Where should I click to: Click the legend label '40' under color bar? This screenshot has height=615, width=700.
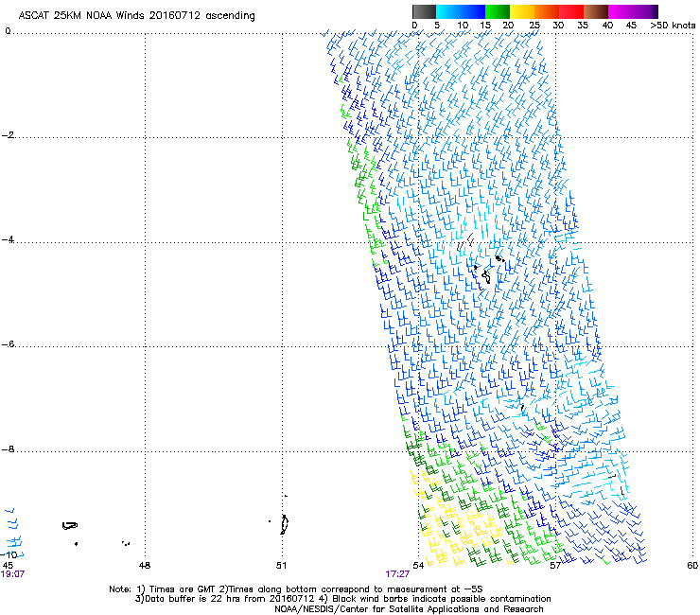coord(607,26)
